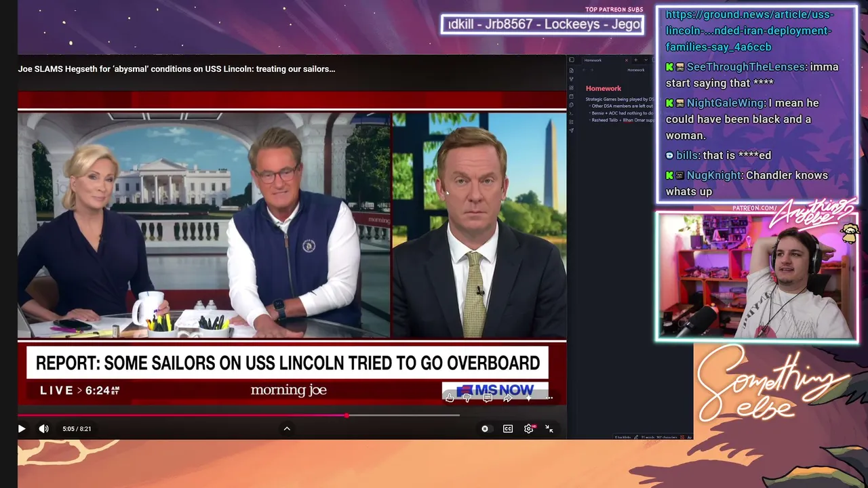This screenshot has height=488, width=868.
Task: Click the line 'Strategic Games being played'
Action: 619,99
